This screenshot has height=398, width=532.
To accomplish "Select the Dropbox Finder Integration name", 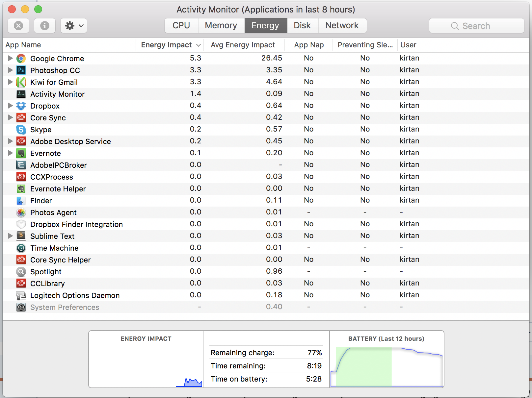I will [77, 224].
